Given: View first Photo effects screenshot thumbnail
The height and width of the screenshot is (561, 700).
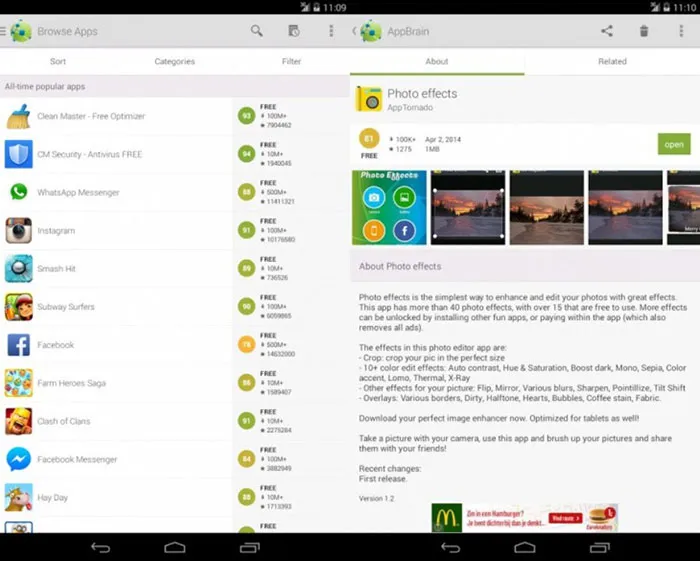Looking at the screenshot, I should [x=389, y=208].
